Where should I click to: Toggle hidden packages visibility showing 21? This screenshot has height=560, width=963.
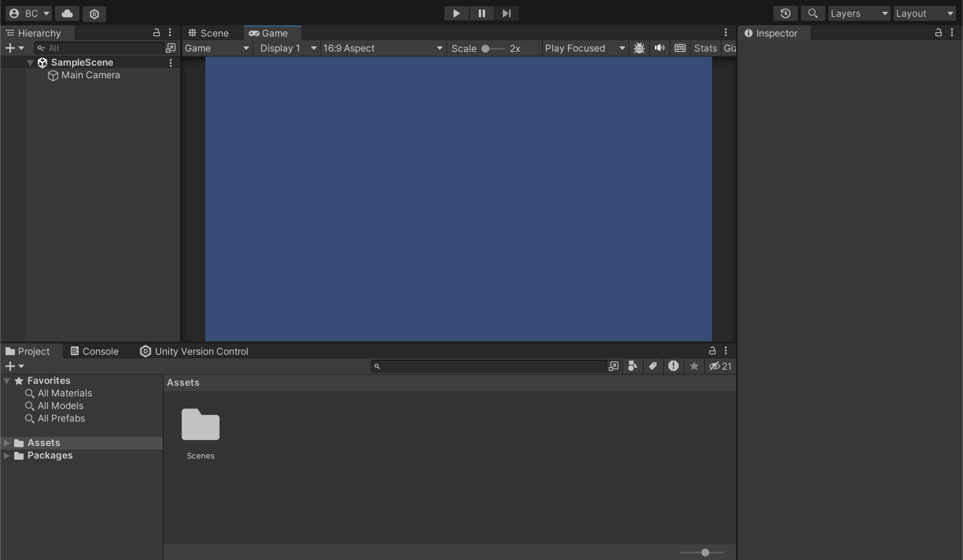tap(720, 366)
